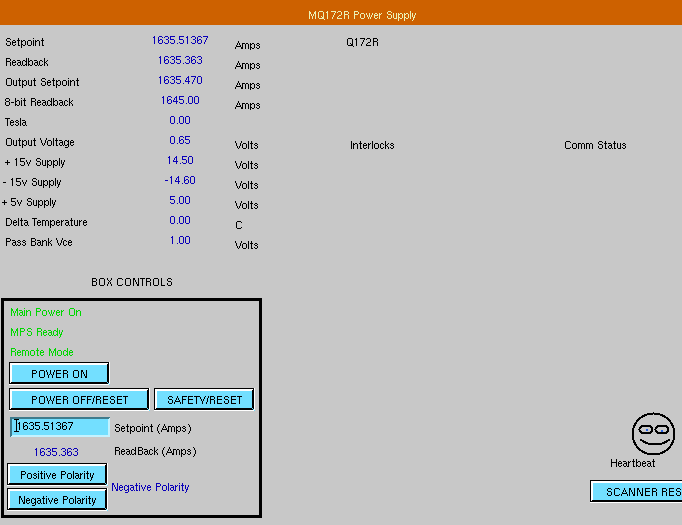Click the + 5v Supply label
682x525 pixels.
coord(29,203)
